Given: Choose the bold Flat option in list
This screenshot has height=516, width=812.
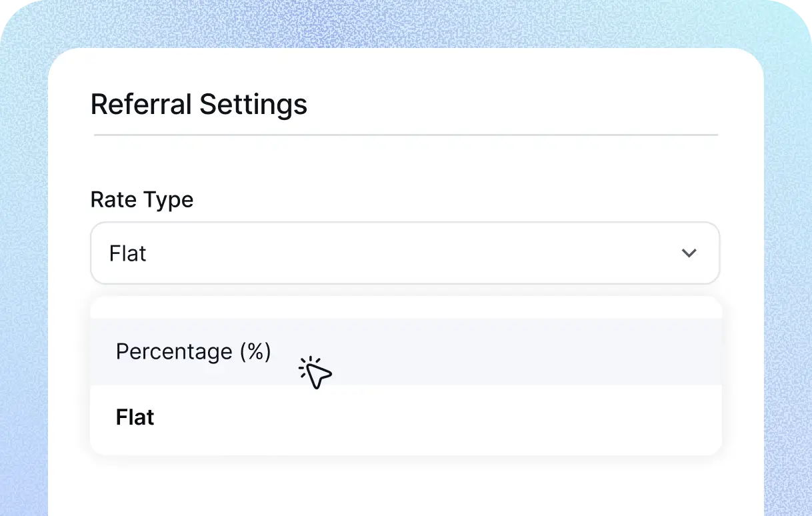Looking at the screenshot, I should tap(135, 417).
